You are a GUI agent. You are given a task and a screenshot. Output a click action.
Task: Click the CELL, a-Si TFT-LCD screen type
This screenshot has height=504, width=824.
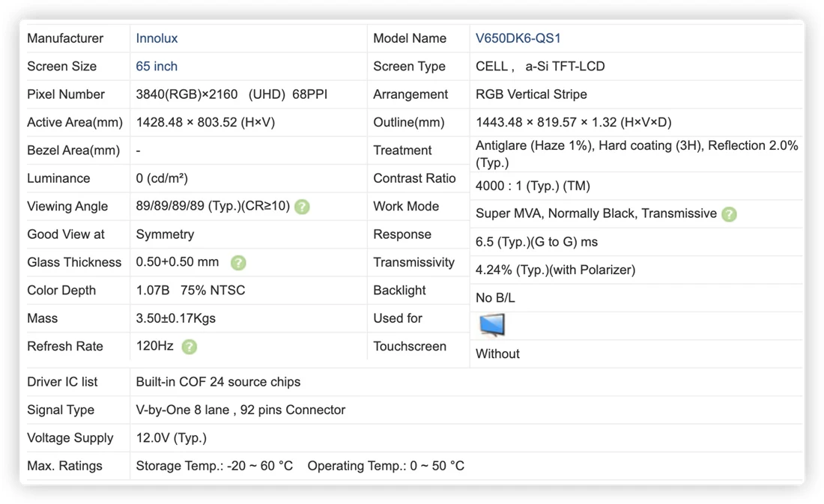point(539,66)
